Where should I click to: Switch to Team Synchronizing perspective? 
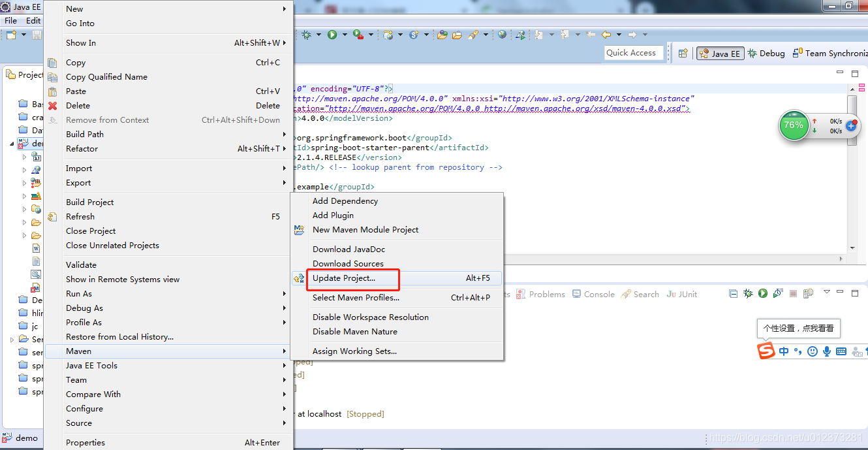(x=830, y=54)
